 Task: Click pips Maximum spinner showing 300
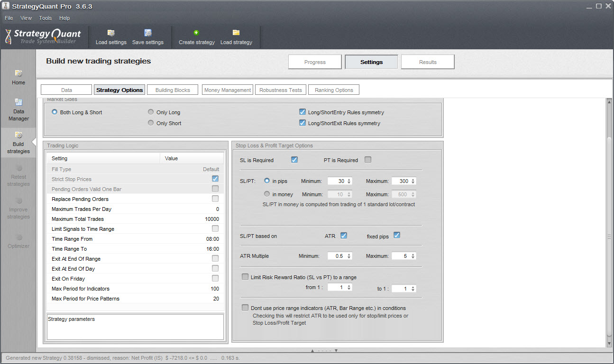pyautogui.click(x=404, y=181)
